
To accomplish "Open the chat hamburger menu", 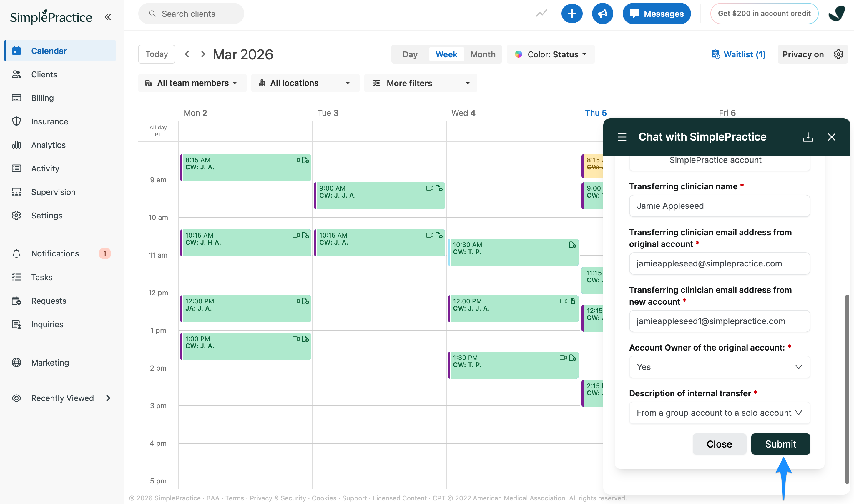I will (622, 137).
